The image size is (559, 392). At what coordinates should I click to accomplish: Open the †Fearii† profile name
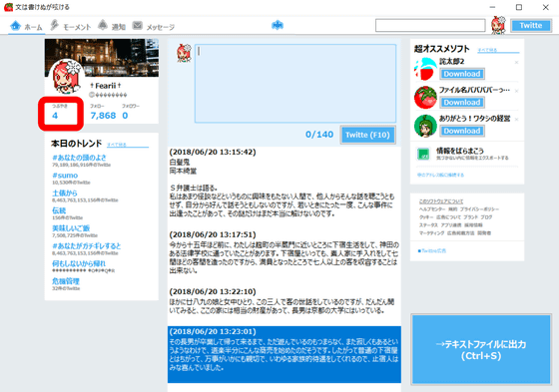coord(106,86)
